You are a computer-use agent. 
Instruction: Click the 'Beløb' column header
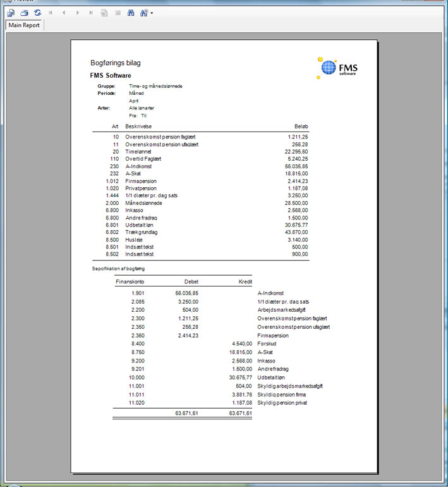[301, 126]
